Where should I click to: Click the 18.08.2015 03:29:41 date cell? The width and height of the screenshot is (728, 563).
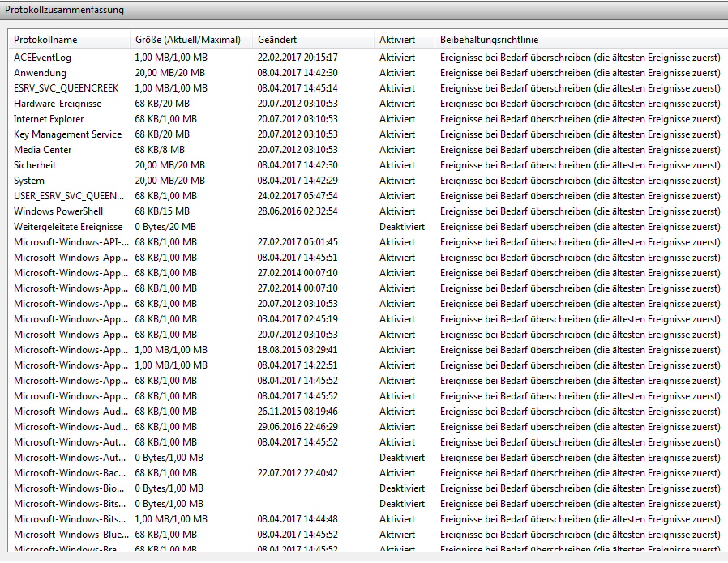(x=298, y=350)
